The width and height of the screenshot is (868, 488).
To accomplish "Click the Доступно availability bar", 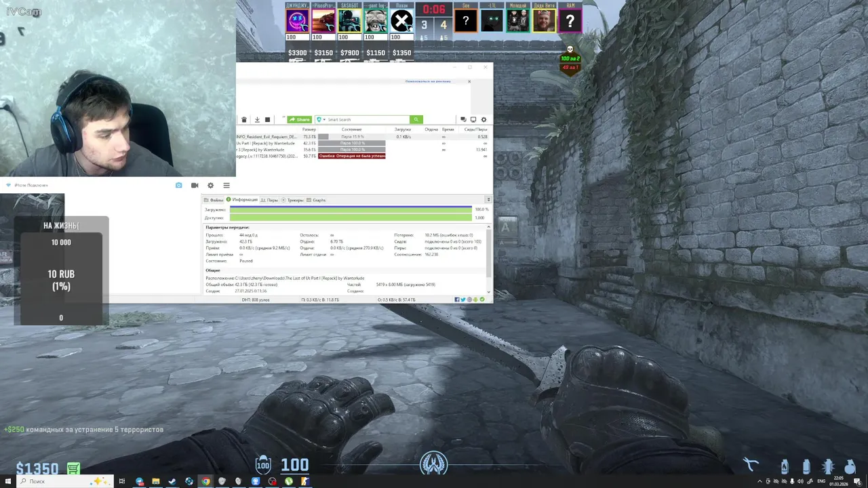I will pos(351,218).
